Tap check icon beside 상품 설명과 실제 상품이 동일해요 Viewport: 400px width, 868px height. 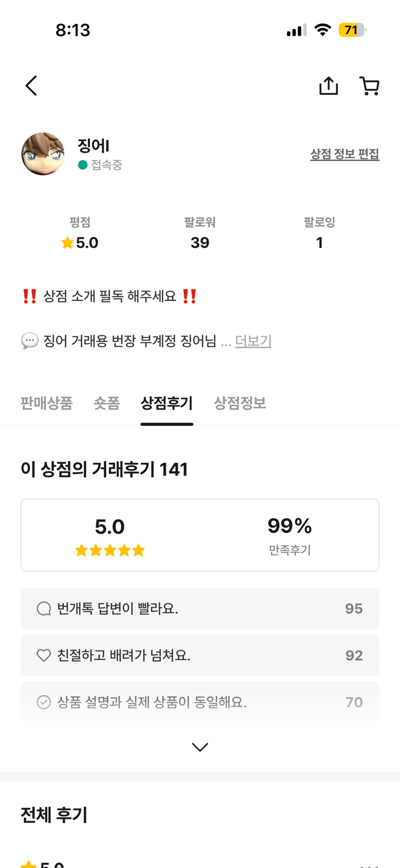pyautogui.click(x=44, y=702)
